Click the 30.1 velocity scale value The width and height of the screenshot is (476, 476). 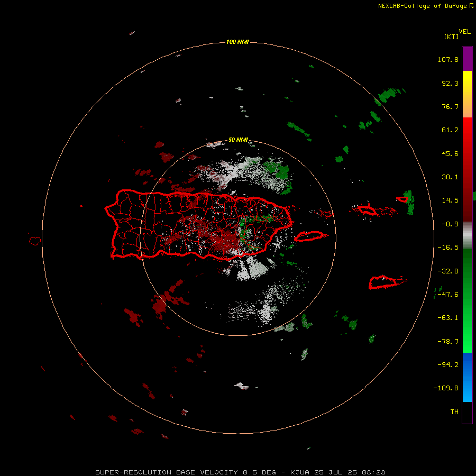click(x=450, y=177)
